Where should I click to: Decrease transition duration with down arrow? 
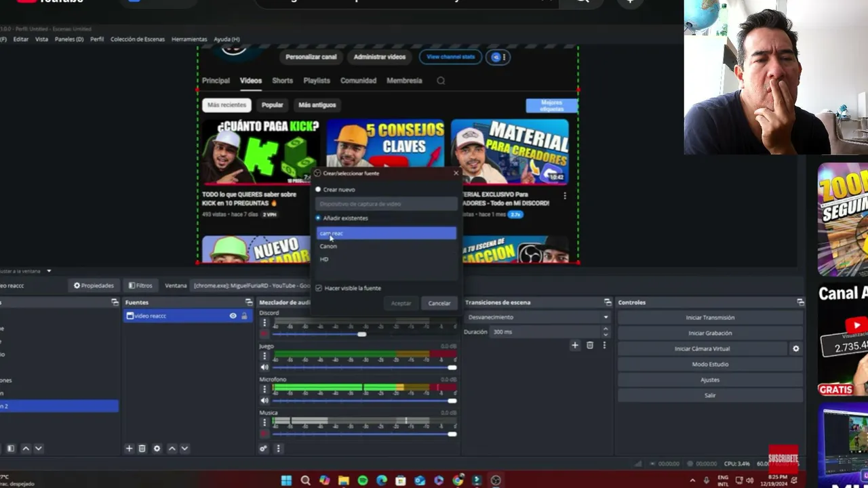point(606,335)
